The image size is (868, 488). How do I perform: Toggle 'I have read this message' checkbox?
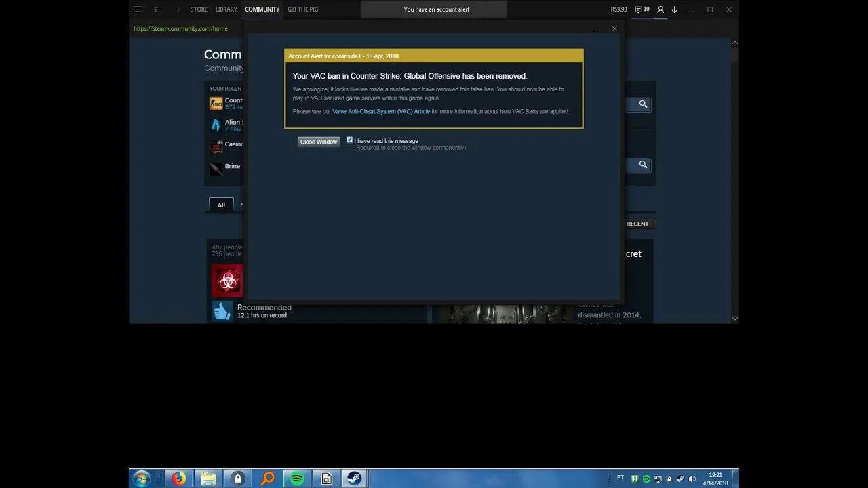[x=350, y=140]
